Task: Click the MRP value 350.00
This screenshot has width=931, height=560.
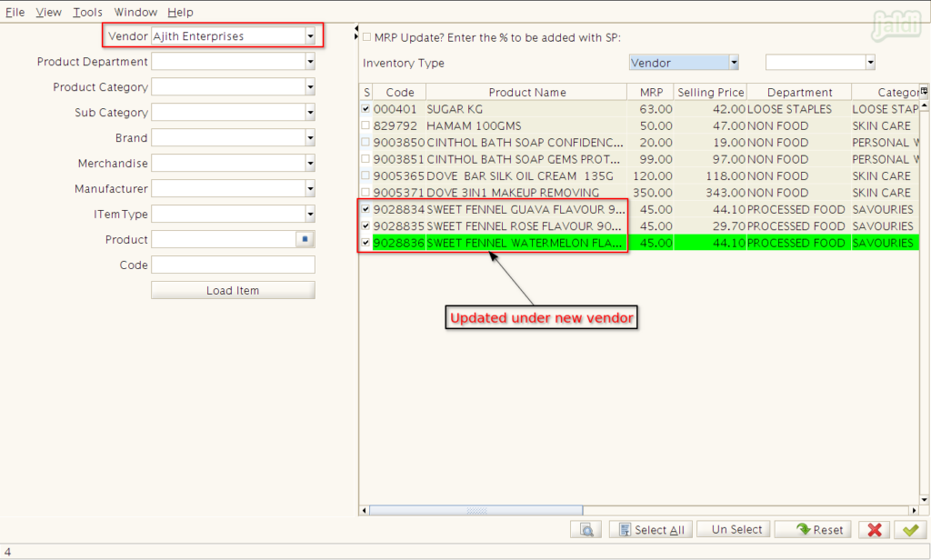Action: 653,193
